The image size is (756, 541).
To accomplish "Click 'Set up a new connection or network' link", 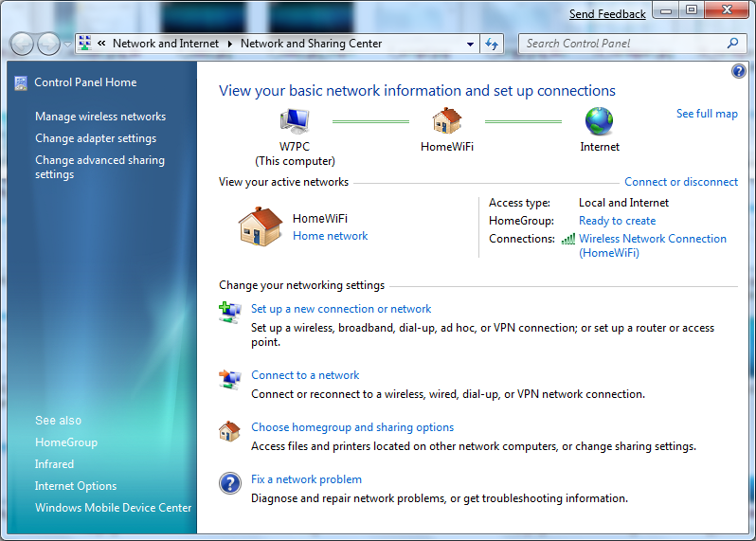I will point(341,309).
